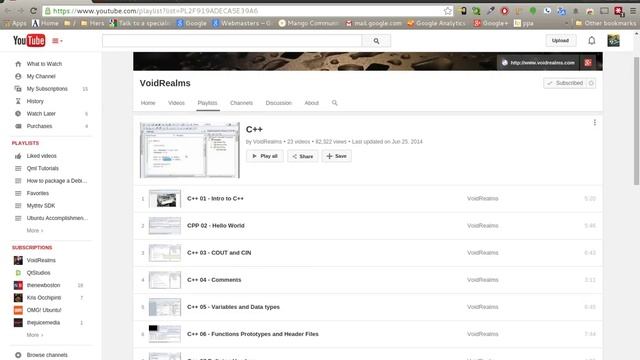The width and height of the screenshot is (640, 360).
Task: Open Ubuntu Accomplishmen... playlist
Action: point(57,218)
